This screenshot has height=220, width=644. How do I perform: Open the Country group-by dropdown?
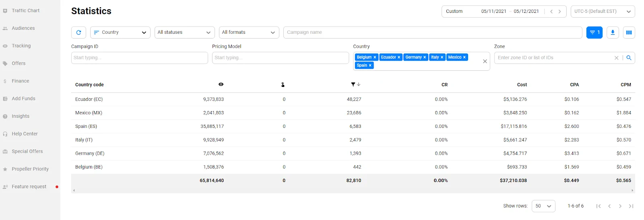pyautogui.click(x=120, y=33)
